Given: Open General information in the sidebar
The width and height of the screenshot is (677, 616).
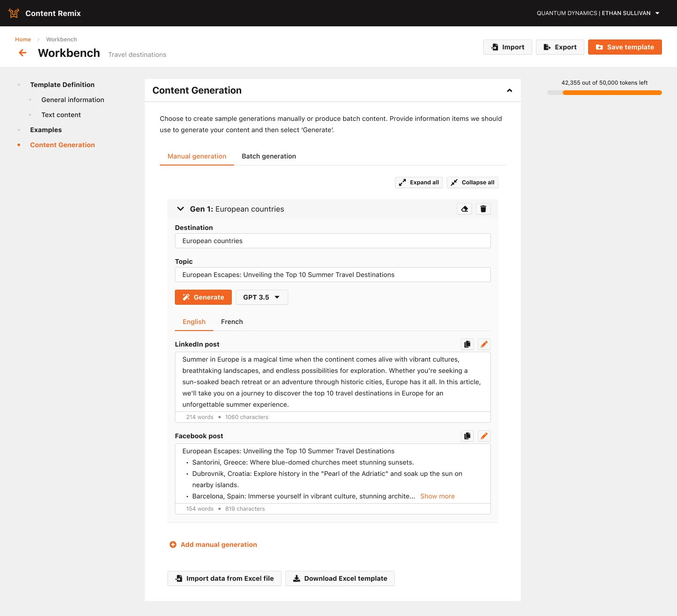Looking at the screenshot, I should click(73, 100).
